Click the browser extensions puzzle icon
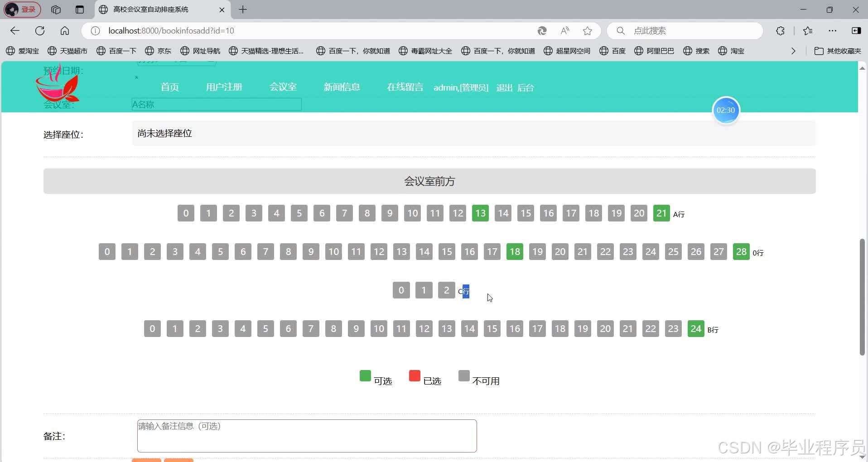This screenshot has height=462, width=868. point(780,31)
